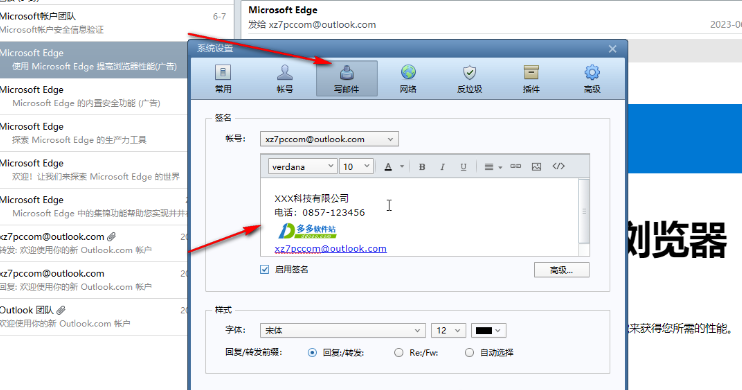Open the 高级 gear settings tab

click(592, 79)
